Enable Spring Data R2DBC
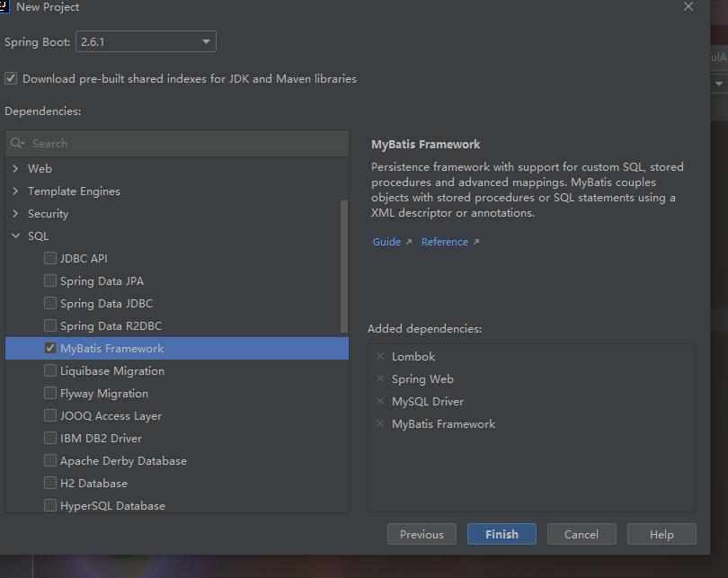 (50, 325)
